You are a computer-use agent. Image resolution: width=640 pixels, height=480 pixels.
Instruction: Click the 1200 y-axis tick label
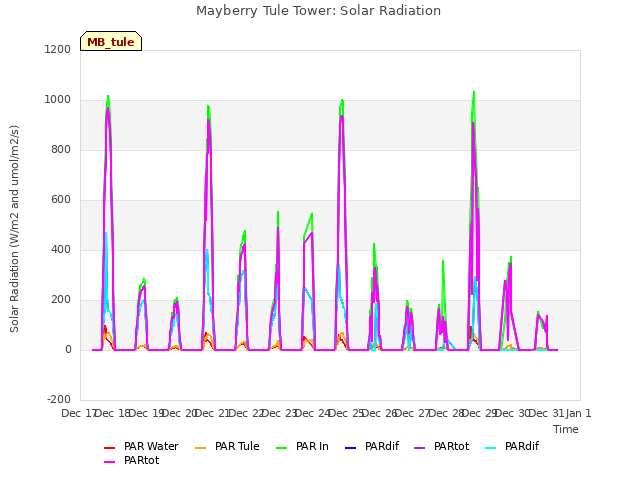coord(58,49)
